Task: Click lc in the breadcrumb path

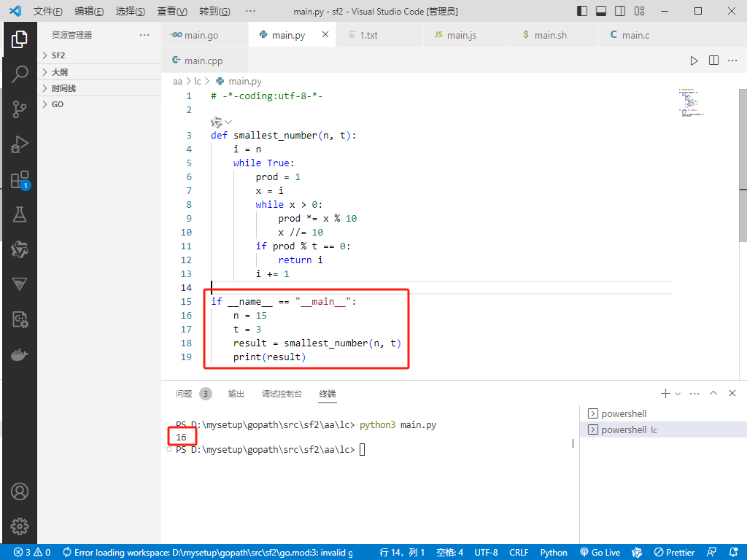Action: (197, 82)
